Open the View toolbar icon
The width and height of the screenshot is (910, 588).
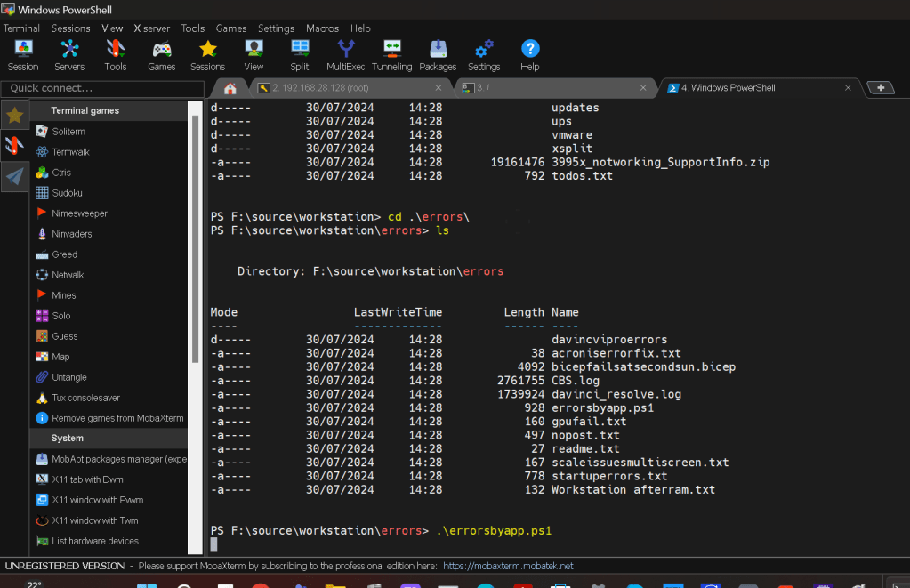click(254, 55)
